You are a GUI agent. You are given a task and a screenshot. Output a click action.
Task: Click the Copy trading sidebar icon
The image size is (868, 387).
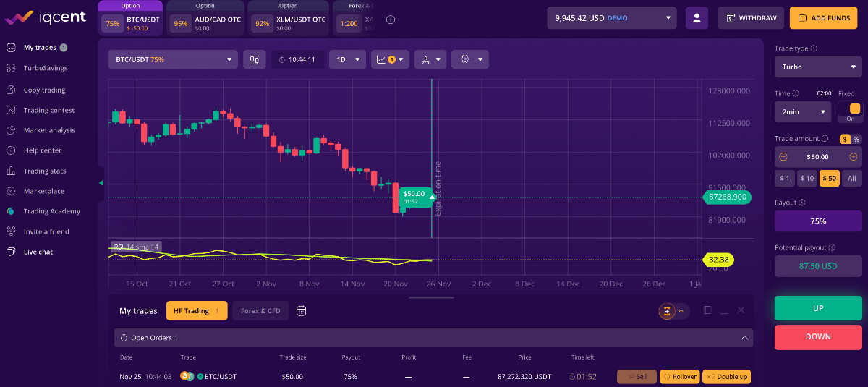pyautogui.click(x=11, y=90)
